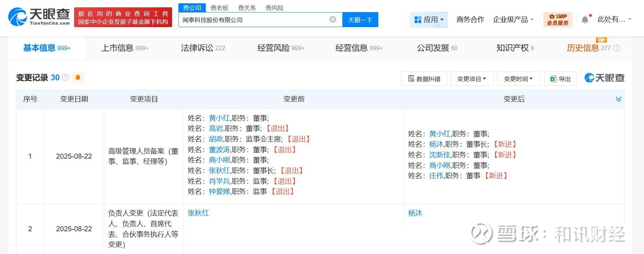Switch to the 经营风险 tab
The height and width of the screenshot is (254, 644).
(281, 48)
